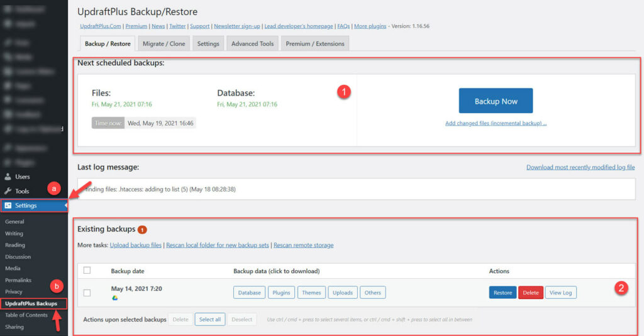Viewport: 644px width, 336px height.
Task: Click the May 14, 2021 7:20 backup date
Action: pos(136,289)
